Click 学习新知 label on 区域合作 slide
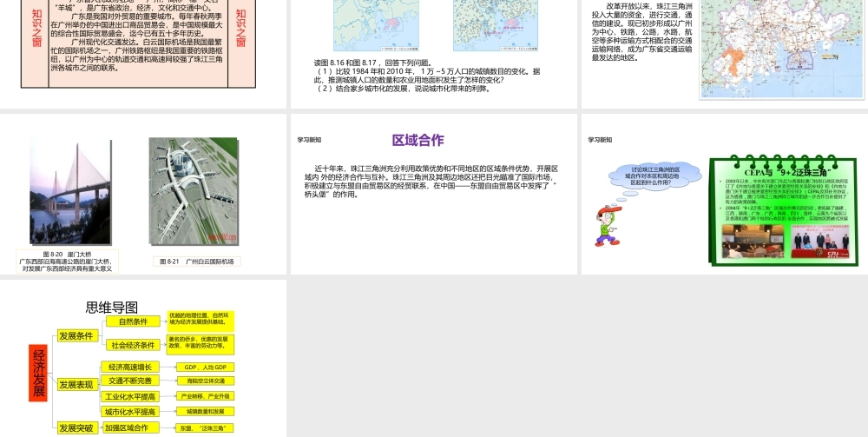The width and height of the screenshot is (868, 437). click(309, 140)
